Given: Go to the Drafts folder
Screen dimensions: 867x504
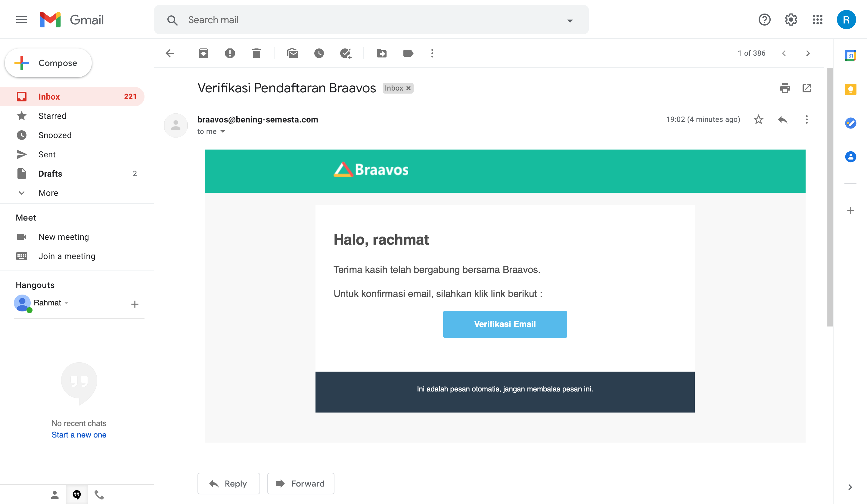Looking at the screenshot, I should point(50,174).
